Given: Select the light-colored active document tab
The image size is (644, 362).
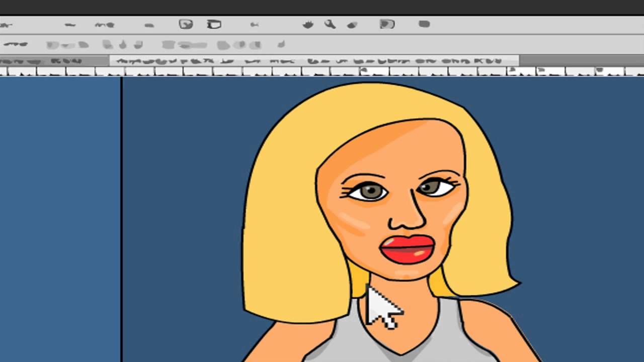Looking at the screenshot, I should coord(314,61).
